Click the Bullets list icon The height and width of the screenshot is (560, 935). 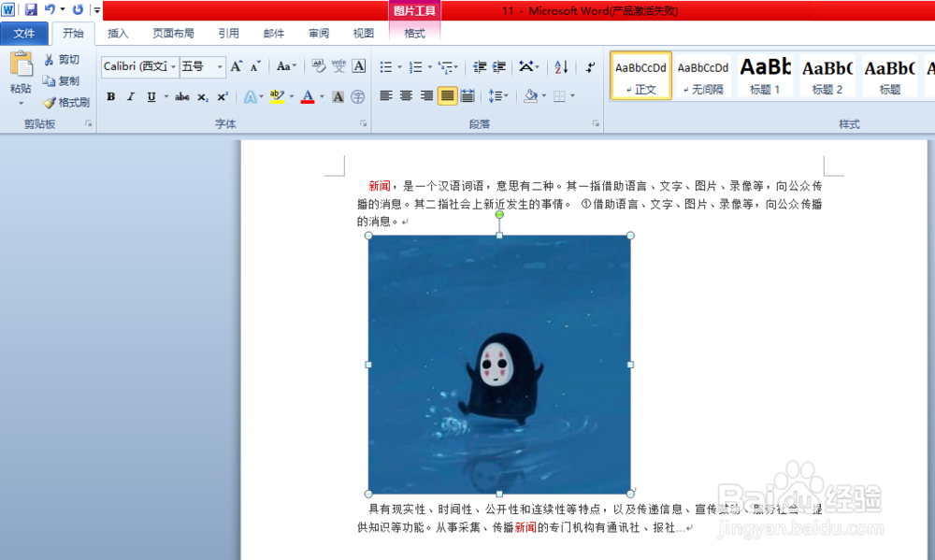pos(386,66)
